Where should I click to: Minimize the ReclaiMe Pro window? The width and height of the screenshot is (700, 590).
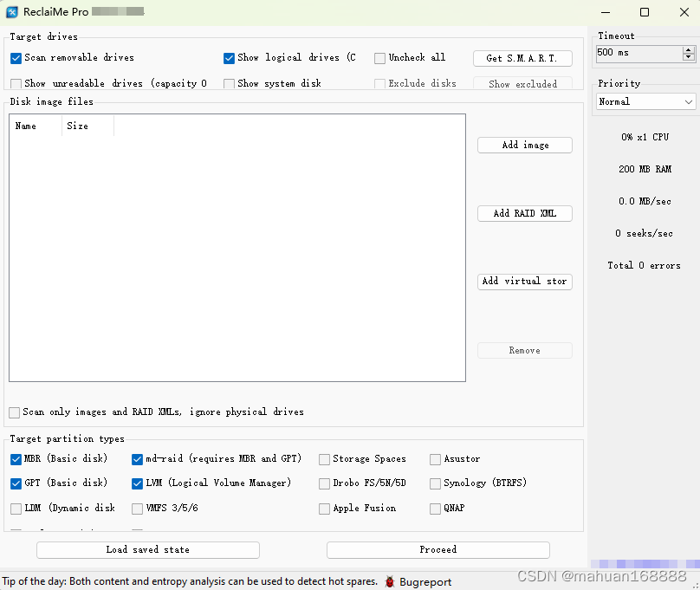606,12
